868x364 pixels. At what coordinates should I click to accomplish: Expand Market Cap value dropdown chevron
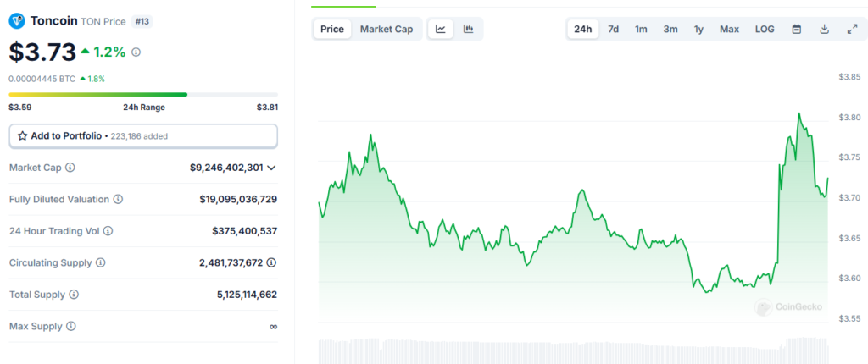(x=271, y=168)
